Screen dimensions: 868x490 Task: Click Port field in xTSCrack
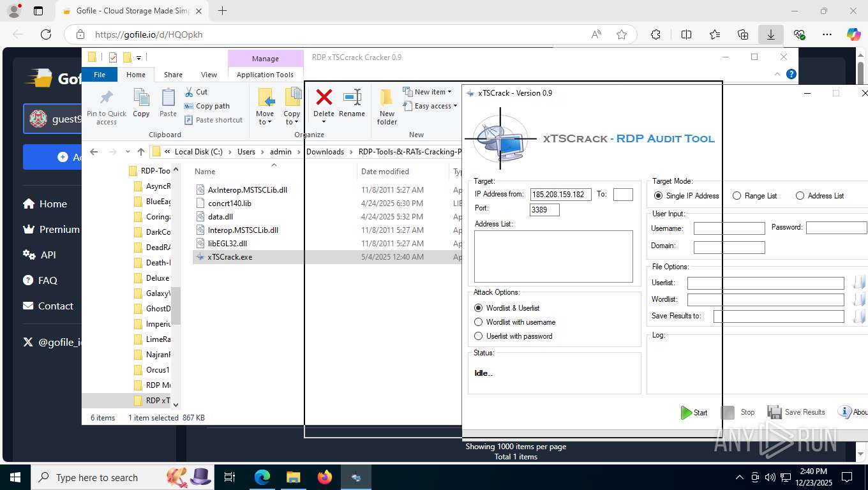click(x=544, y=210)
